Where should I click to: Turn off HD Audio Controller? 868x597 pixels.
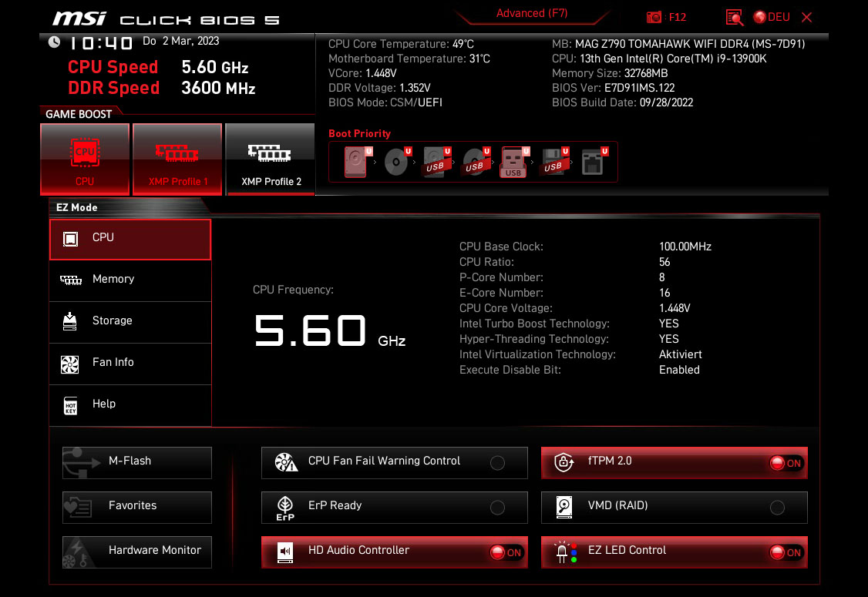tap(506, 552)
